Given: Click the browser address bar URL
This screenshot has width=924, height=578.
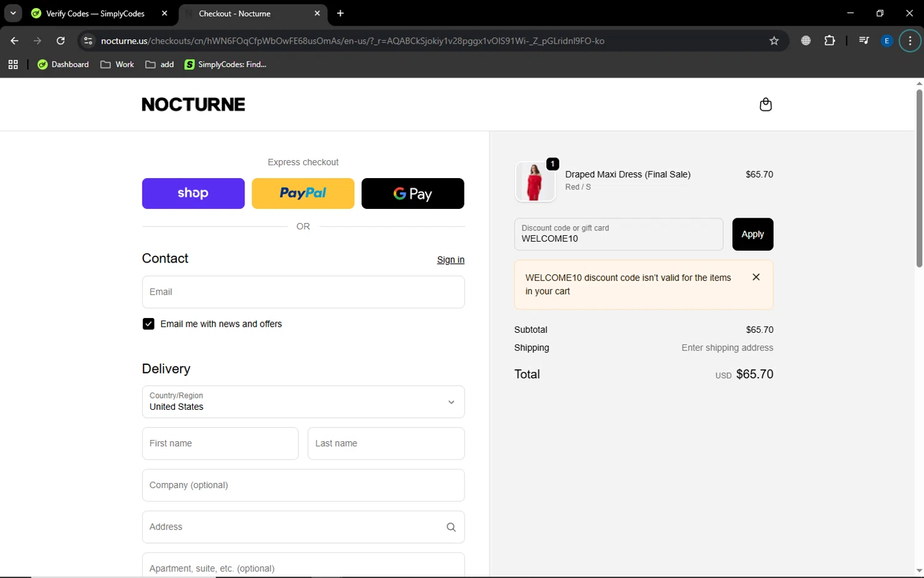Looking at the screenshot, I should 352,41.
